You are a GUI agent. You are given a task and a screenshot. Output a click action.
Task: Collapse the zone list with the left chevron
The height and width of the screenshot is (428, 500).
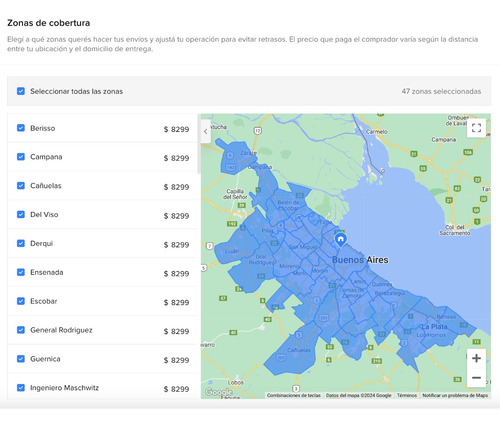click(x=206, y=131)
